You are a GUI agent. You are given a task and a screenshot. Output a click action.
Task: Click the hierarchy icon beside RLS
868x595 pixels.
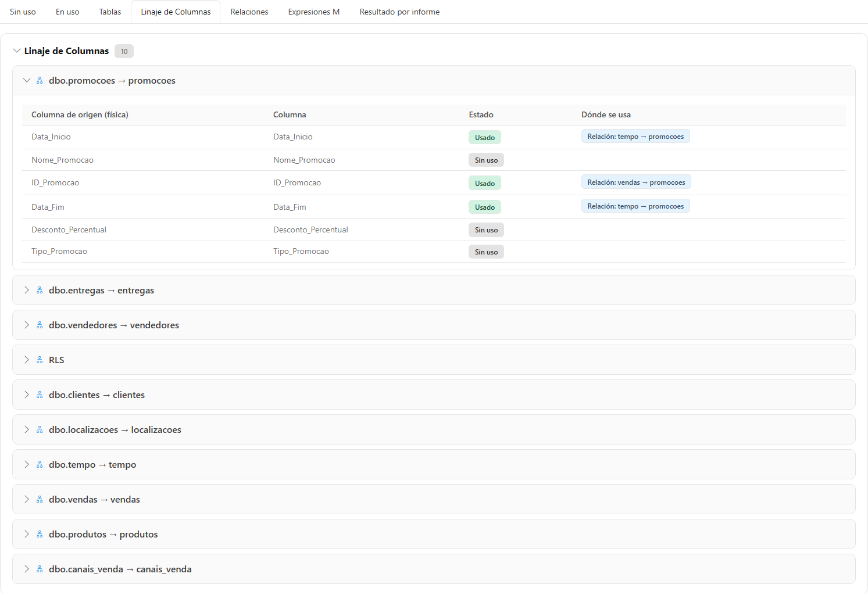(40, 360)
